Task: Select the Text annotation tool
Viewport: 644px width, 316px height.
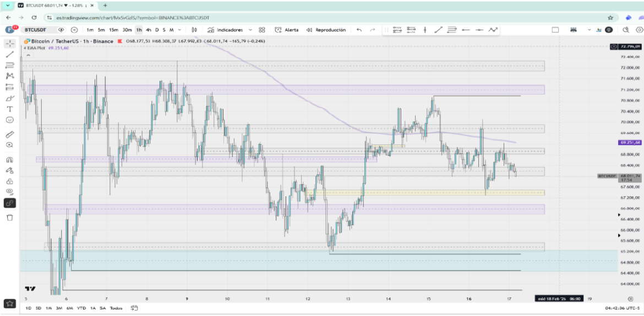Action: point(9,109)
